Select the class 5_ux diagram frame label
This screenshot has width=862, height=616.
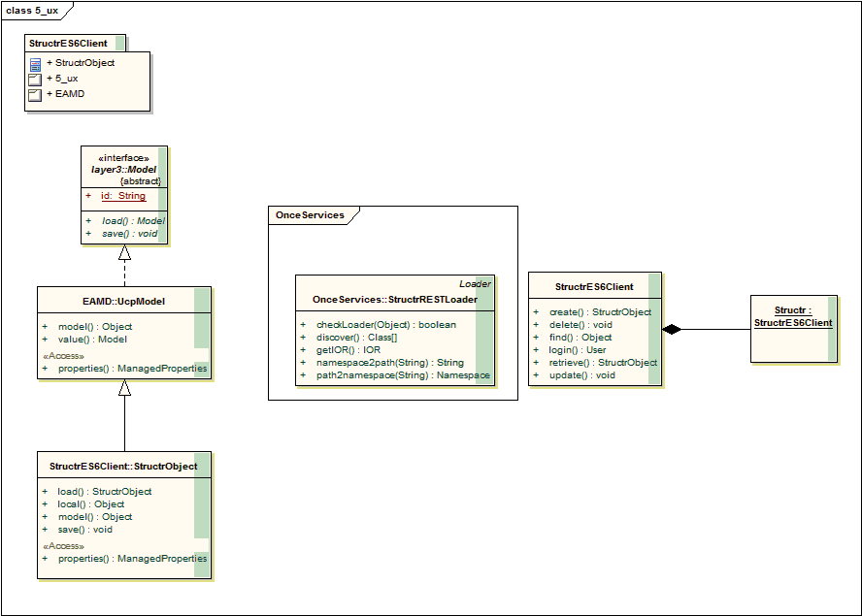(x=32, y=10)
